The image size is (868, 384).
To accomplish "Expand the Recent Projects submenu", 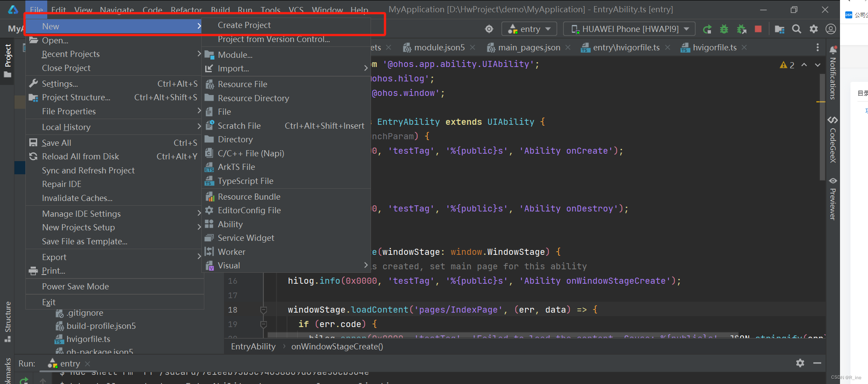I will tap(115, 54).
